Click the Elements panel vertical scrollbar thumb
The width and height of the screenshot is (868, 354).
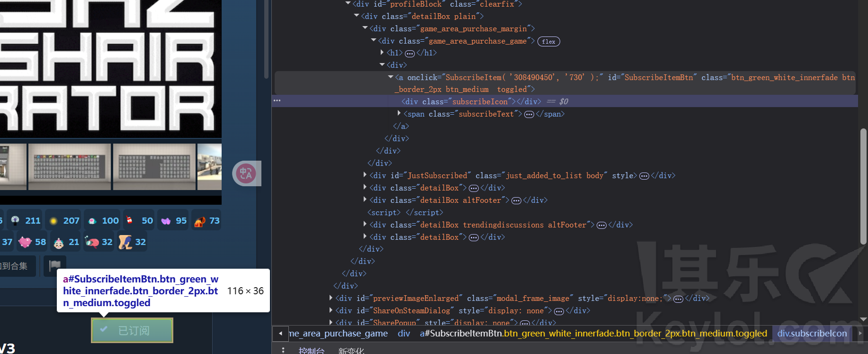click(863, 186)
